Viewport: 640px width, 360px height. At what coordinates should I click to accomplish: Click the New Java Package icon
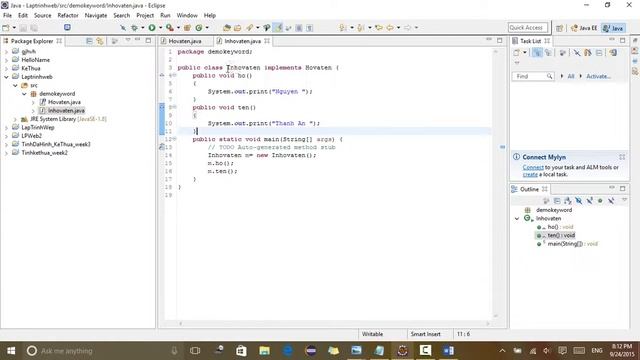click(187, 28)
